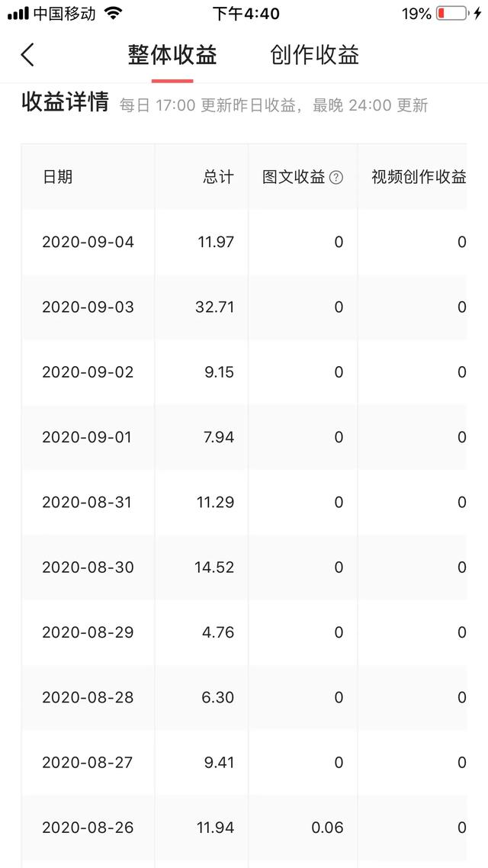
Task: Tap the 0.06 图文收益 value on 2020-08-26
Action: [327, 828]
